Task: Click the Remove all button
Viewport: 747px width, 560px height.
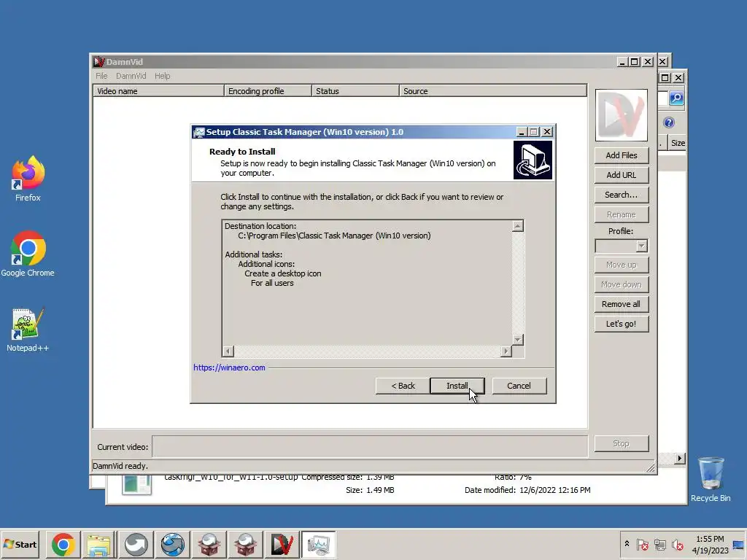Action: coord(622,304)
